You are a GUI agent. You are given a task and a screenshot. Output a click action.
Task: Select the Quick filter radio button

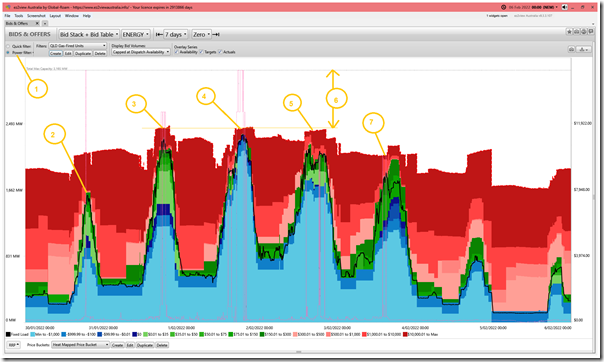[x=8, y=46]
